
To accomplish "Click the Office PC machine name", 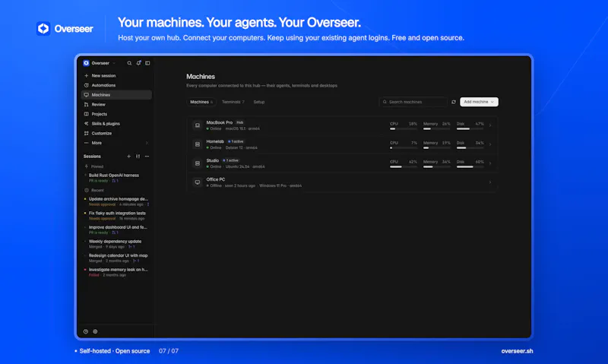I will (216, 179).
